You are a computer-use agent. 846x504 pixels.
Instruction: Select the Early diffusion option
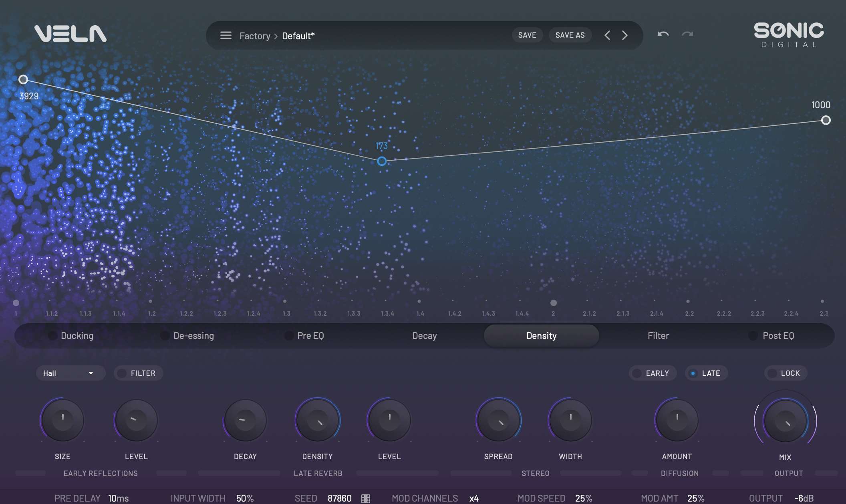tap(653, 373)
